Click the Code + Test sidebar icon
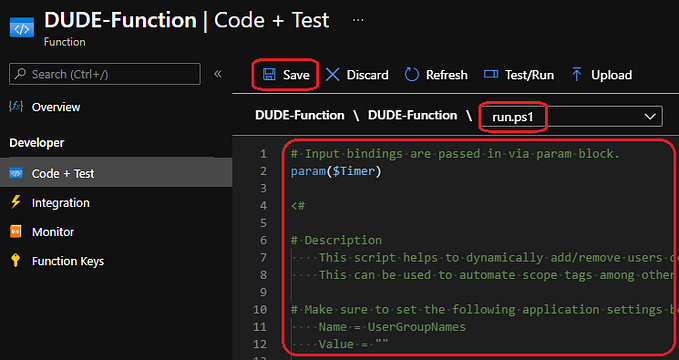 point(16,173)
